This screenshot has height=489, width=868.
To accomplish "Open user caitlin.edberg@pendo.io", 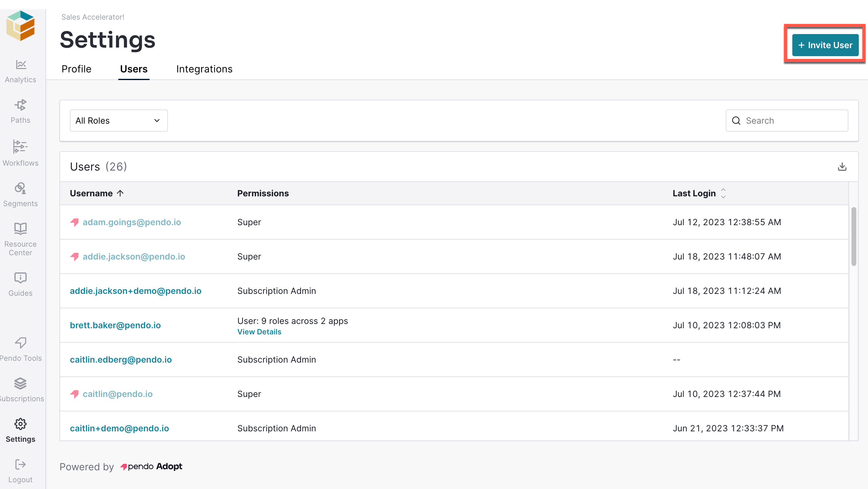I will click(121, 360).
